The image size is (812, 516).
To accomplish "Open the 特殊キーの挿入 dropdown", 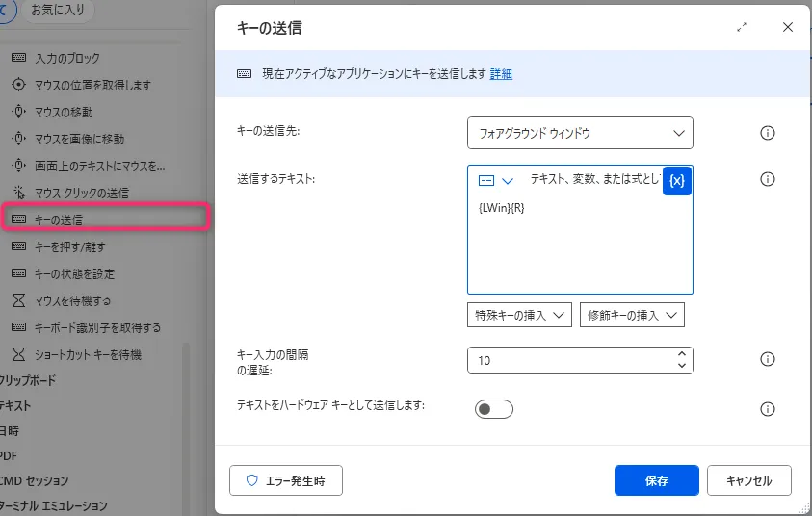I will coord(519,315).
